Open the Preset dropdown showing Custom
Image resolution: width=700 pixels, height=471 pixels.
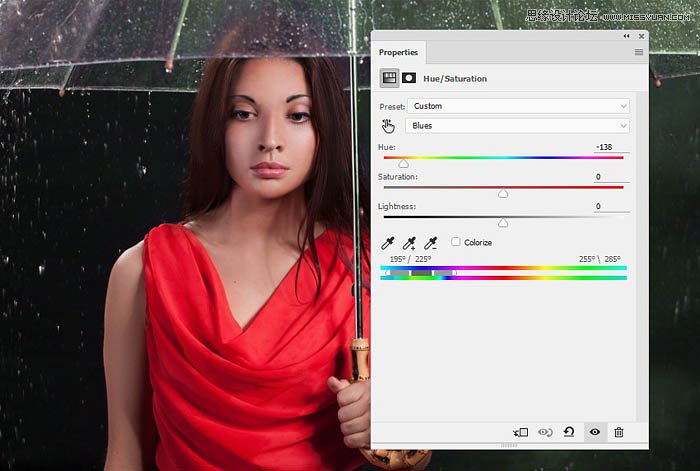click(517, 106)
